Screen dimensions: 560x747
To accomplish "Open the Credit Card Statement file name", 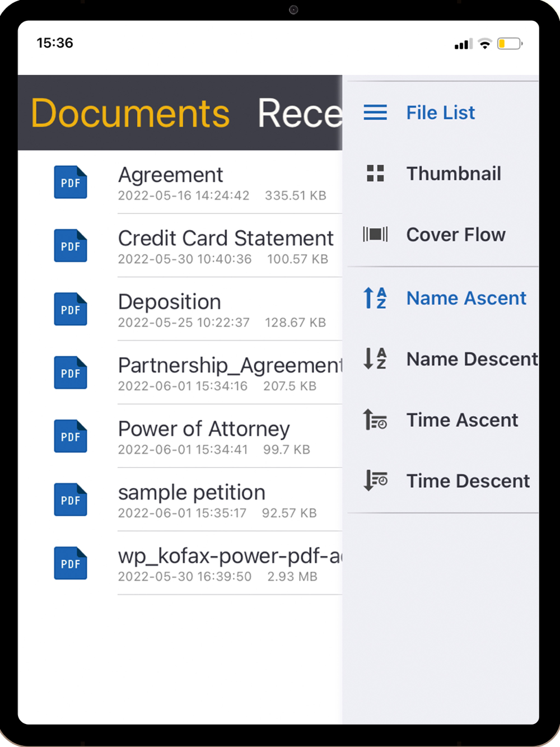I will tap(226, 239).
